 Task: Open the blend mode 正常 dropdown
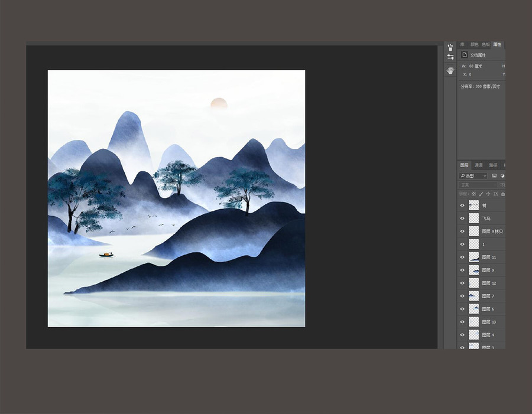[x=478, y=185]
